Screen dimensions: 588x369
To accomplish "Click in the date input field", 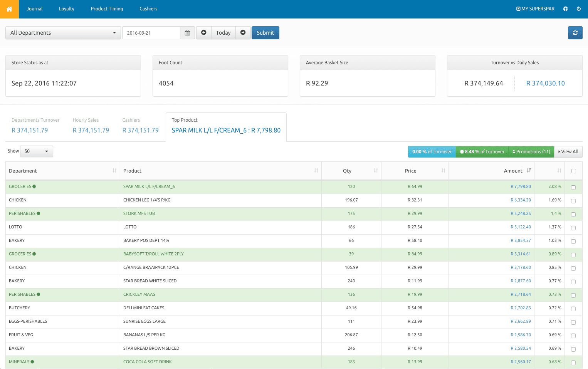I will 151,33.
